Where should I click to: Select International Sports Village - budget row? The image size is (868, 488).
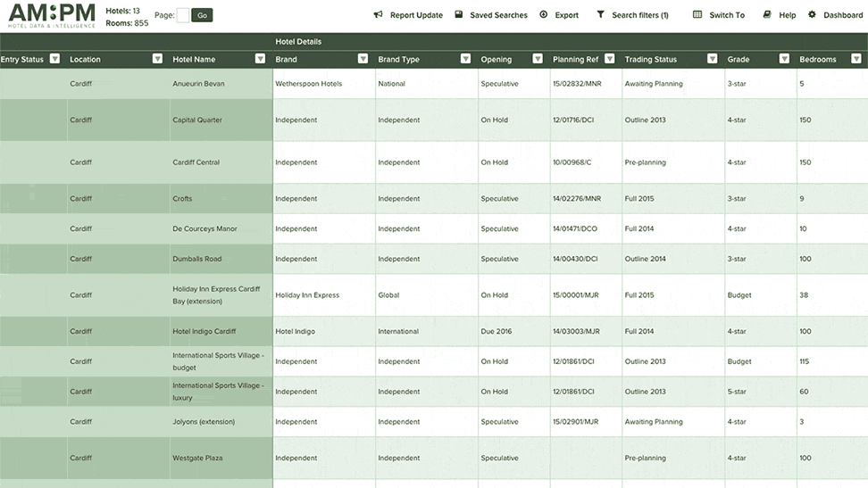point(218,361)
